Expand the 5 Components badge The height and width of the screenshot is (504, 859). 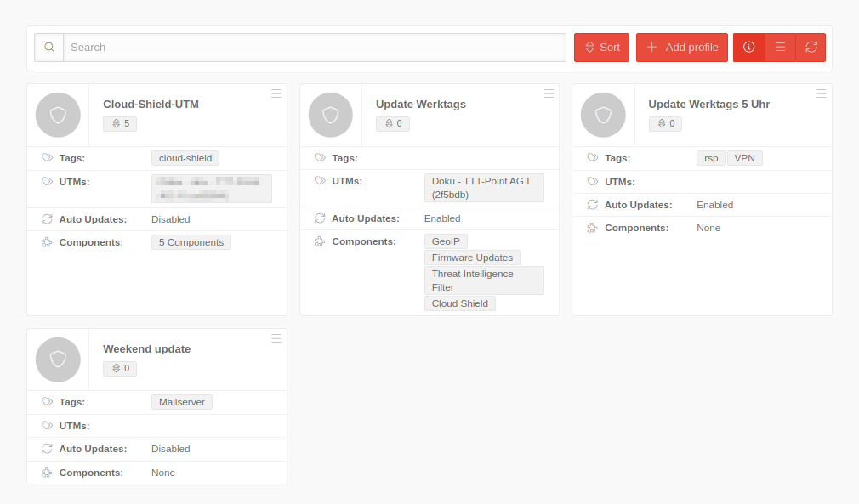[x=191, y=242]
